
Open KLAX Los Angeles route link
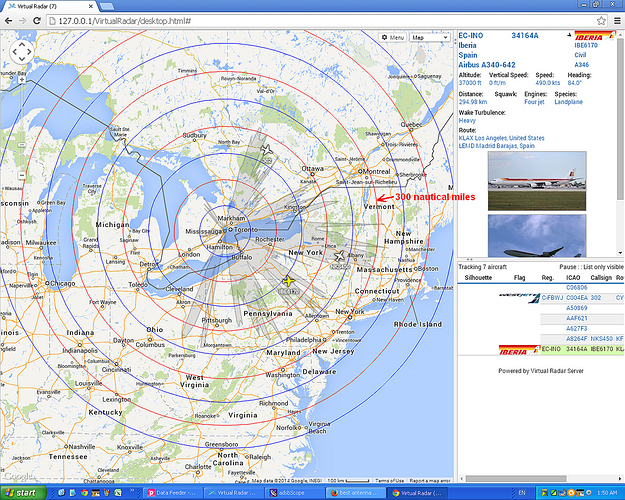pyautogui.click(x=501, y=138)
